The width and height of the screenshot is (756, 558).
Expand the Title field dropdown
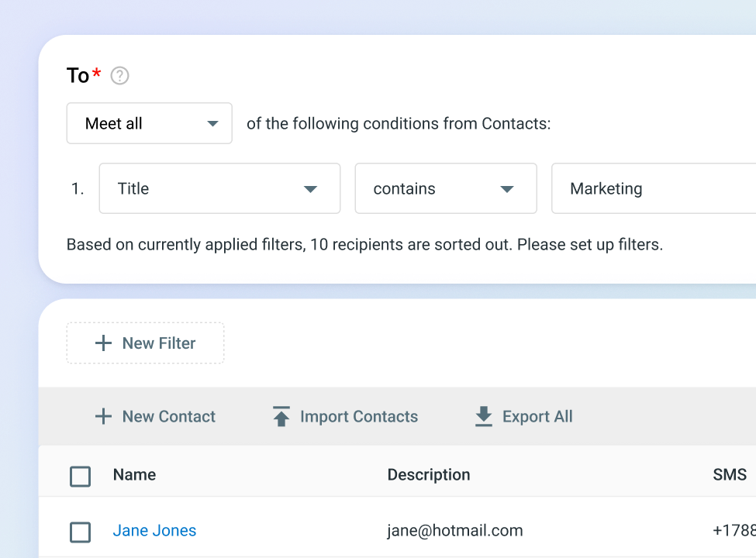pos(219,188)
